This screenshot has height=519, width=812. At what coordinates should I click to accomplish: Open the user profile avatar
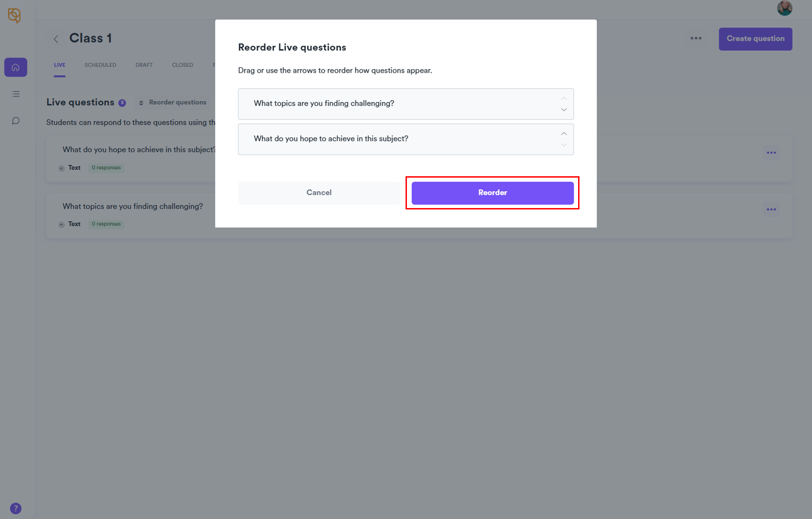point(784,8)
